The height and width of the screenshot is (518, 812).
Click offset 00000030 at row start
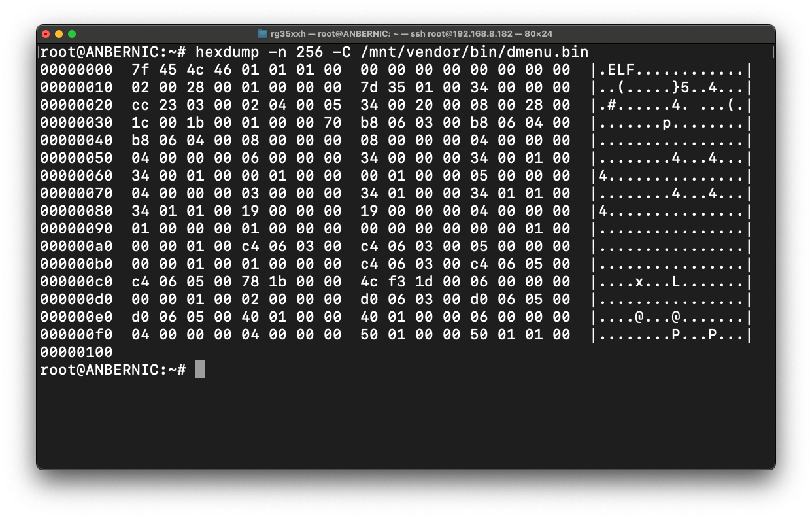click(76, 122)
